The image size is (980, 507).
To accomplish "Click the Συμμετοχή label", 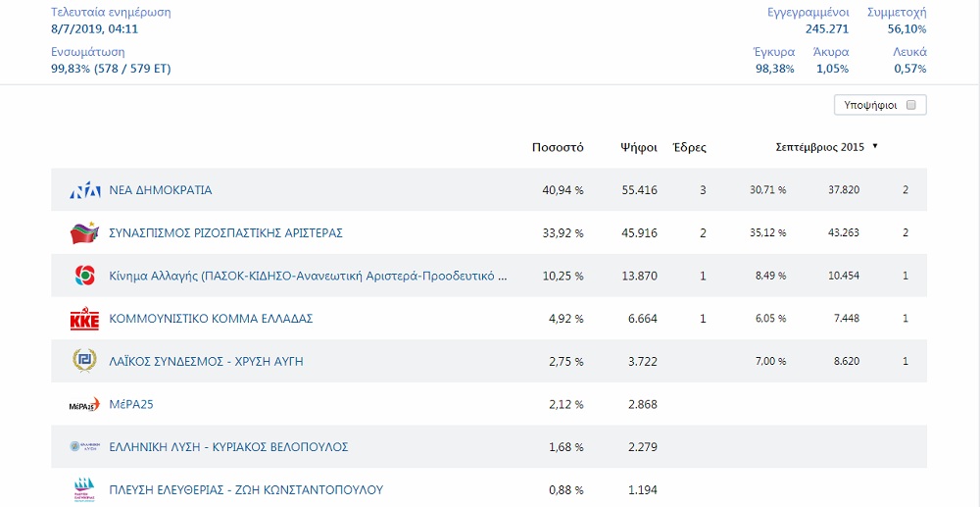I will 897,13.
